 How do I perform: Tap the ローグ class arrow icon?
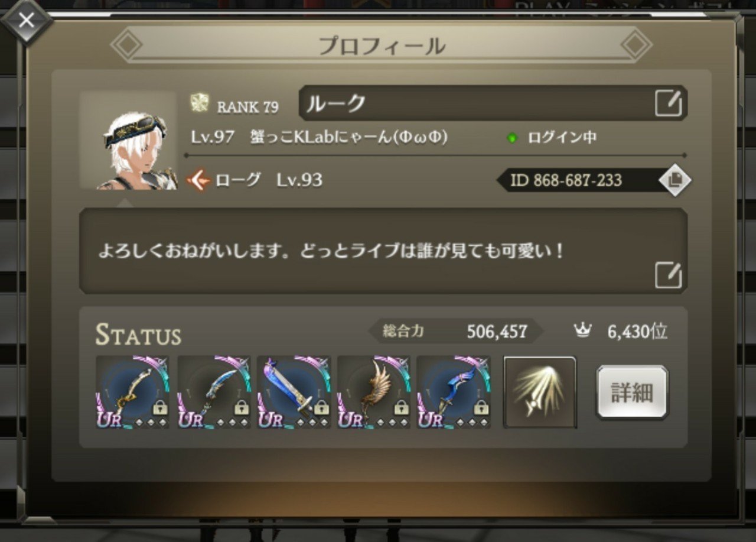198,180
